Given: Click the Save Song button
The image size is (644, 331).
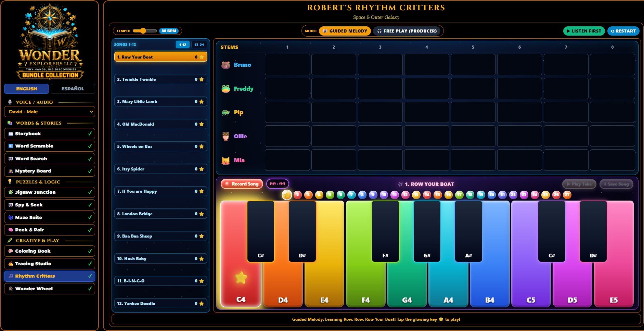Looking at the screenshot, I should click(616, 184).
